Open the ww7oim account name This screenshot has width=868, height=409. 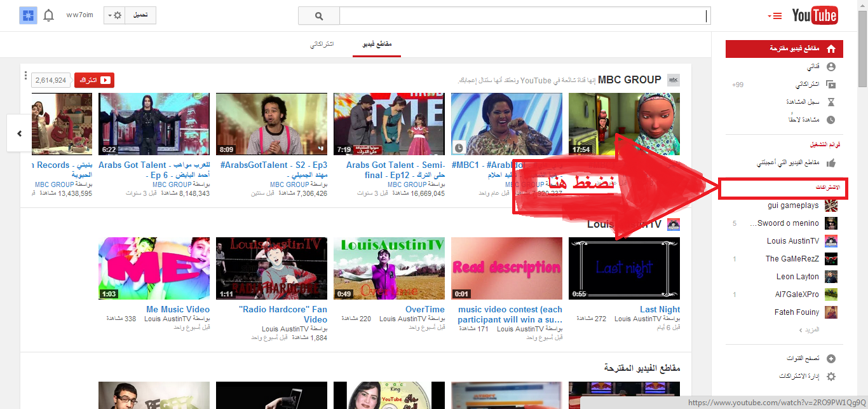coord(79,15)
